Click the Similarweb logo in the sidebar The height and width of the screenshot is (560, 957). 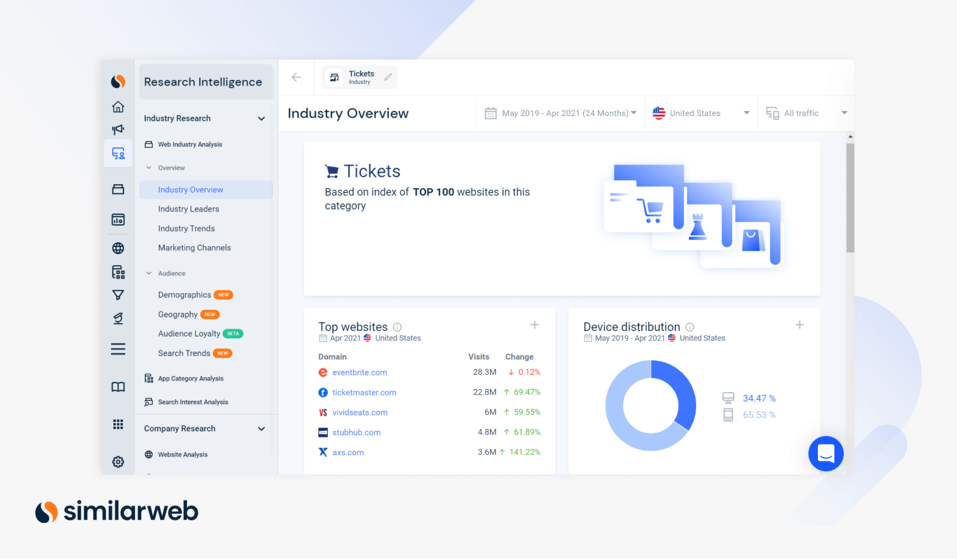click(x=118, y=82)
